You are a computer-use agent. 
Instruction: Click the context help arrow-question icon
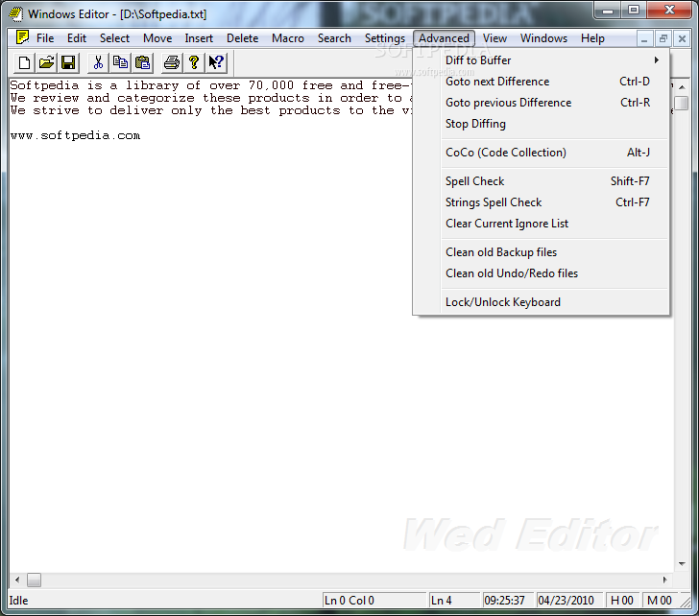(216, 62)
